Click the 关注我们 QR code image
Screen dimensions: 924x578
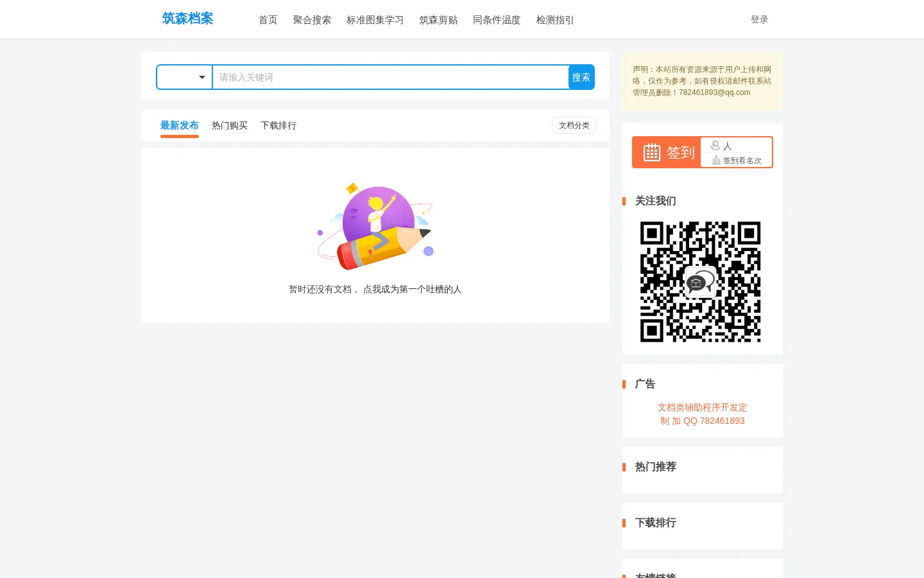coord(701,282)
